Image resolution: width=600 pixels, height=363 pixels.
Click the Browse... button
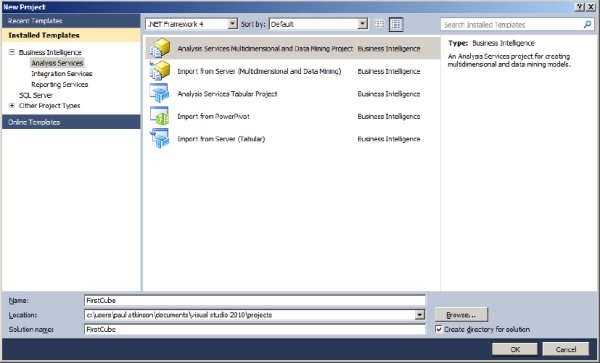point(461,315)
